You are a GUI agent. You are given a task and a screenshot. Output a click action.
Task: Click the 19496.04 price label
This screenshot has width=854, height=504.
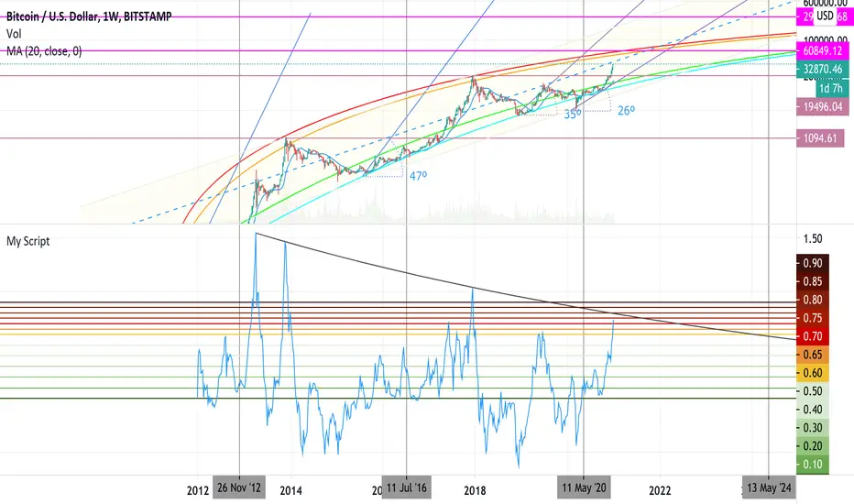(823, 107)
